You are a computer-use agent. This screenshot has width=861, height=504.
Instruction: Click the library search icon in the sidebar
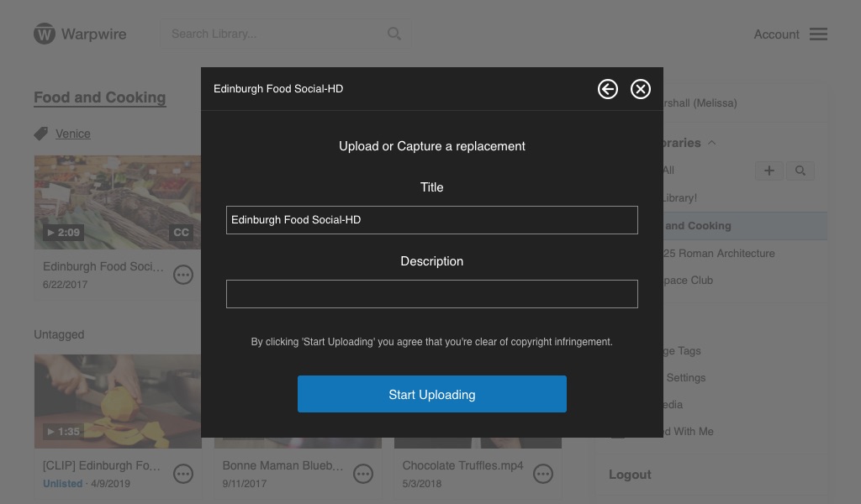pyautogui.click(x=800, y=171)
